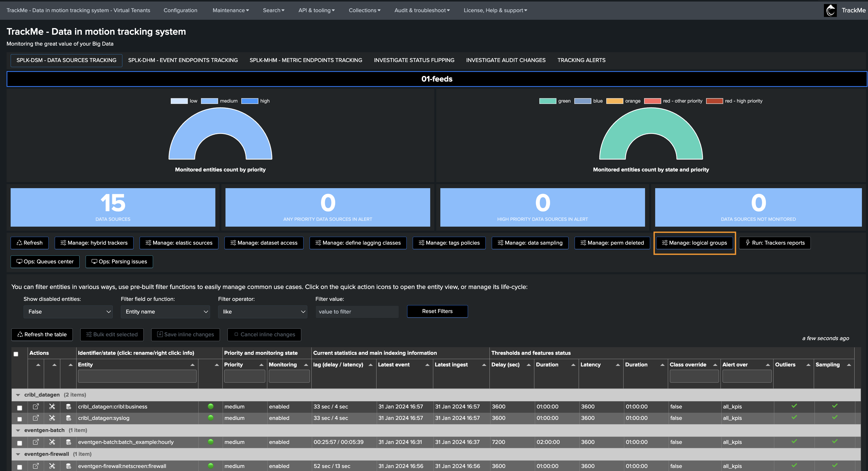Open entity view icon for cribl_datagen:cribl:business
Image resolution: width=868 pixels, height=471 pixels.
(36, 406)
